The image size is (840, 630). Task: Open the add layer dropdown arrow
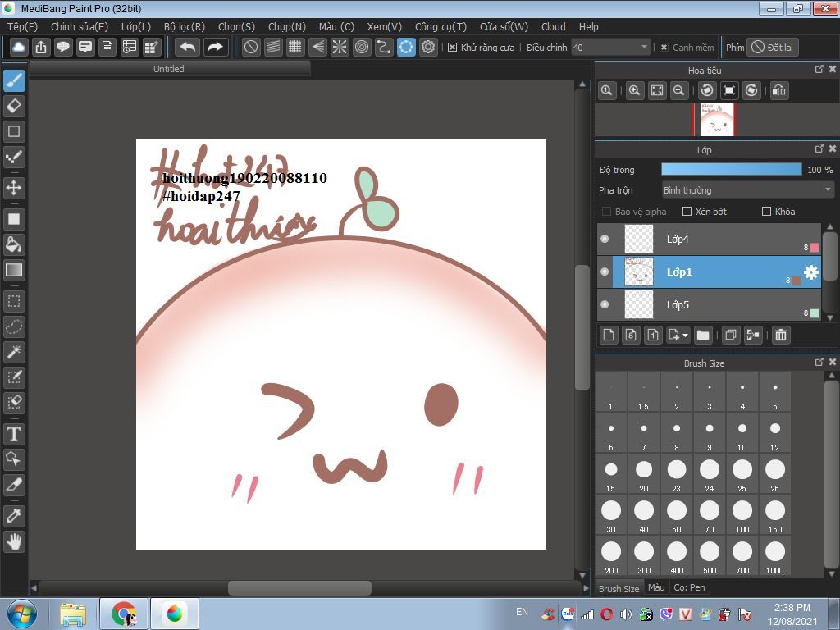pos(685,335)
